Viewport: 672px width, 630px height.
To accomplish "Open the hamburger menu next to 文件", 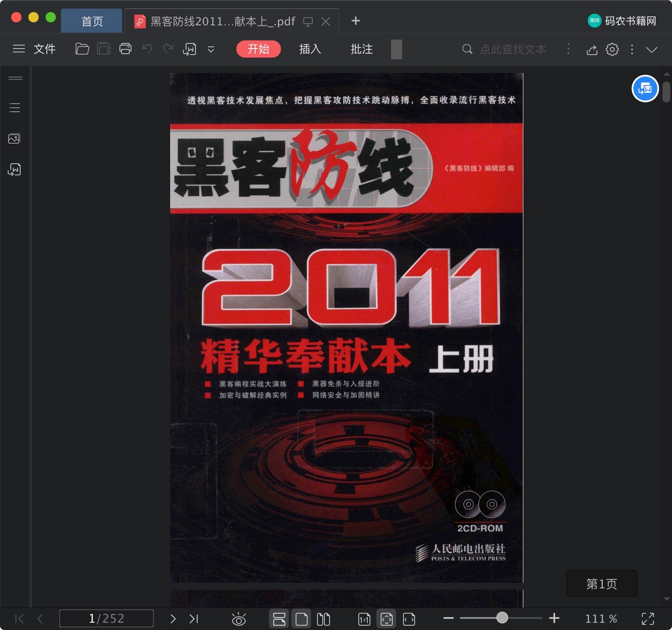I will (x=18, y=49).
